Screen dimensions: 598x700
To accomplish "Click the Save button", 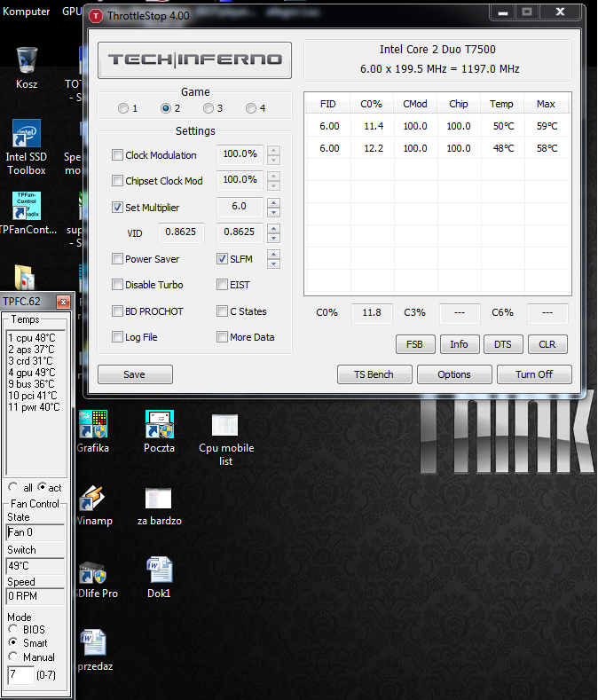I will point(135,374).
